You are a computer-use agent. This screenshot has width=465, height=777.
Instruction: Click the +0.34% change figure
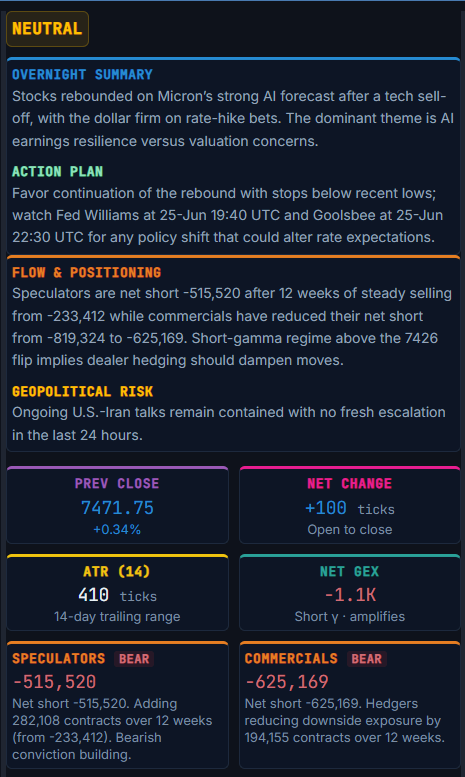tap(117, 530)
